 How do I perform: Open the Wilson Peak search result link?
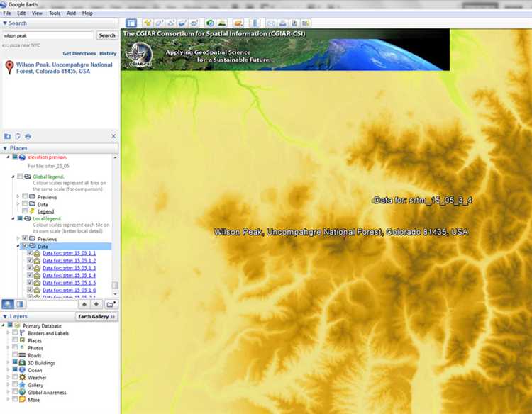[x=64, y=68]
